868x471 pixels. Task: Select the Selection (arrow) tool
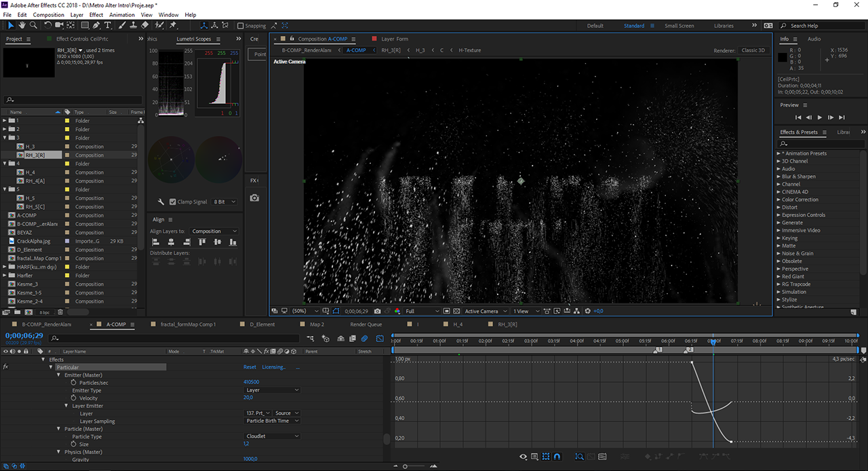coord(11,25)
